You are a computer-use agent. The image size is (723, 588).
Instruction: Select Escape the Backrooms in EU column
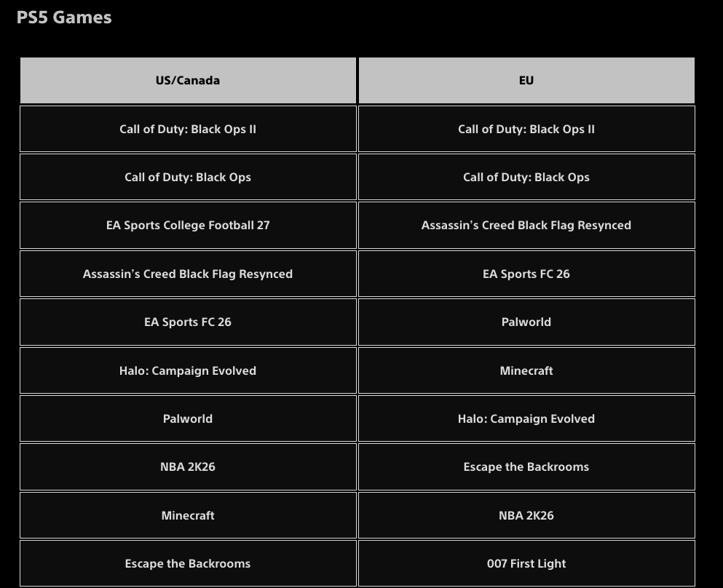(x=526, y=466)
